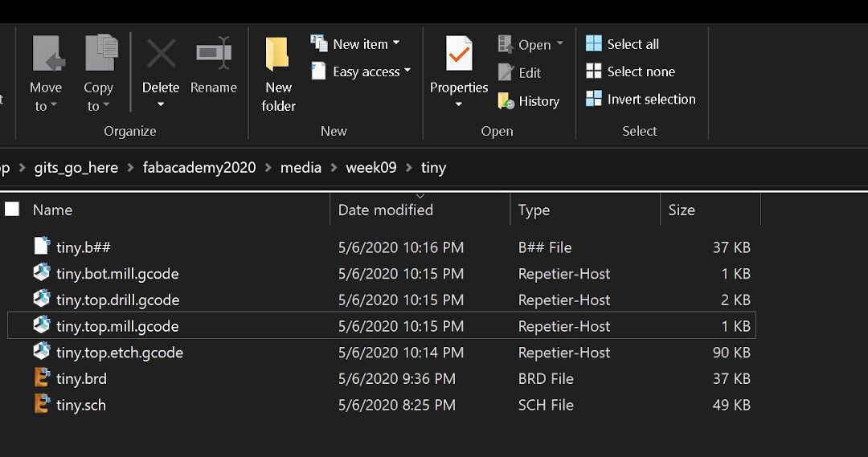
Task: Toggle the select-all checkbox beside Name
Action: pyautogui.click(x=12, y=210)
